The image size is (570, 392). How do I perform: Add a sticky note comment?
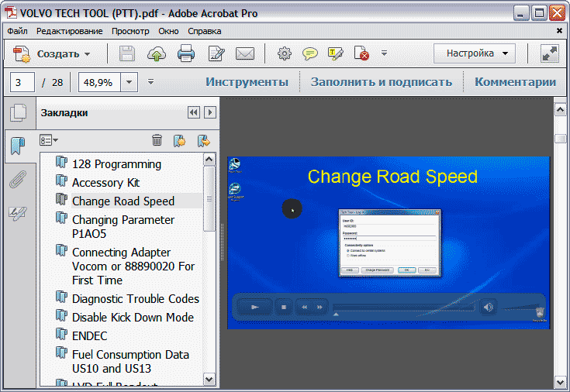pos(310,53)
